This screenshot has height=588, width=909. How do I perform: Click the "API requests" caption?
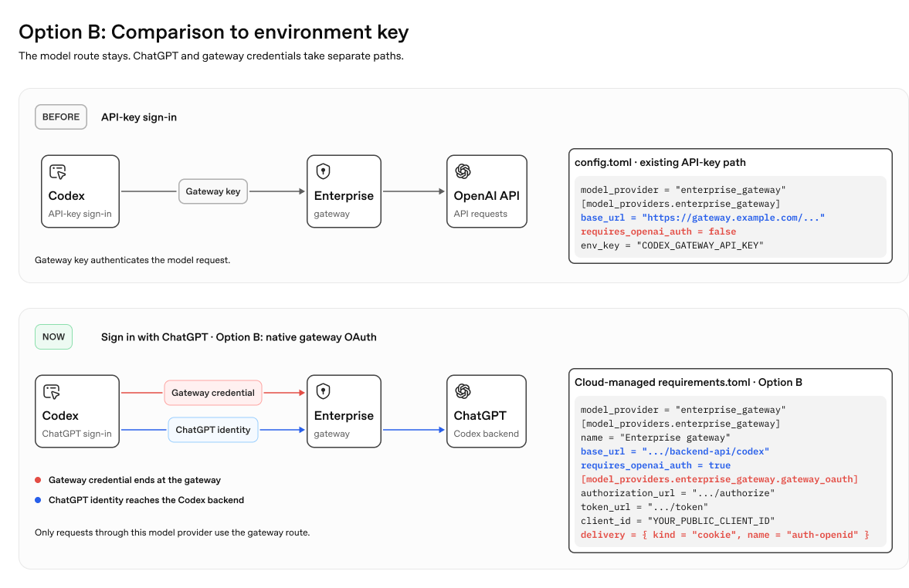480,214
